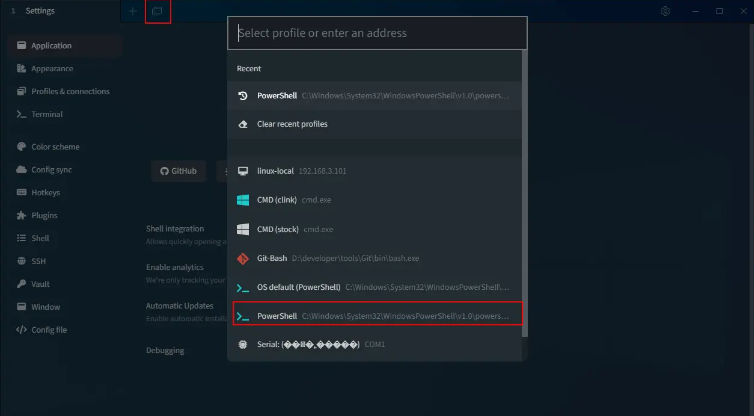Switch to the Config file section
754x416 pixels.
pyautogui.click(x=65, y=329)
